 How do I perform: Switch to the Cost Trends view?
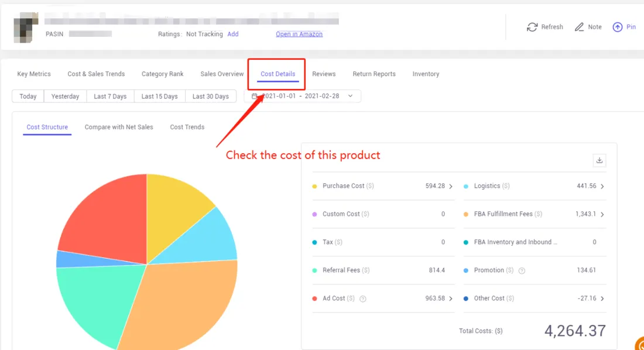click(187, 126)
